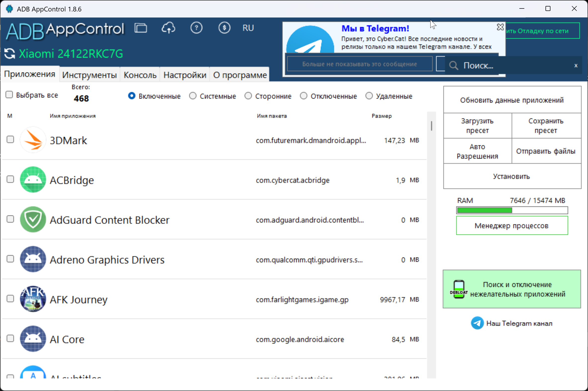Open the Настройки tab
This screenshot has height=391, width=588.
tap(185, 75)
